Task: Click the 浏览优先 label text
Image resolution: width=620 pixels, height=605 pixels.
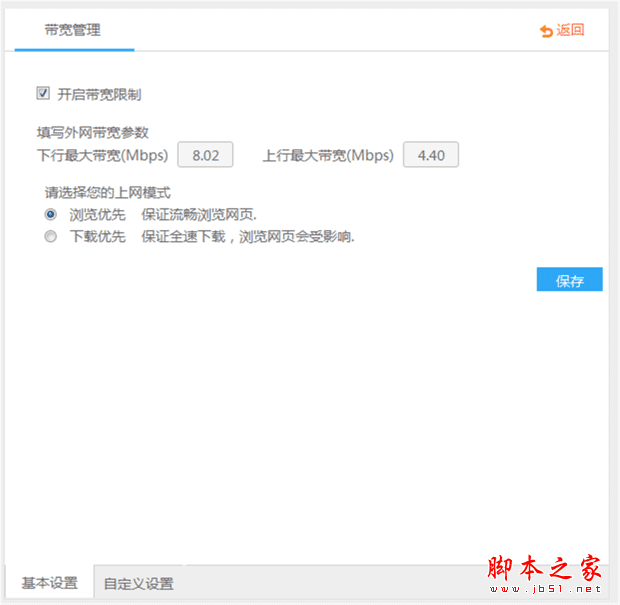Action: 98,215
